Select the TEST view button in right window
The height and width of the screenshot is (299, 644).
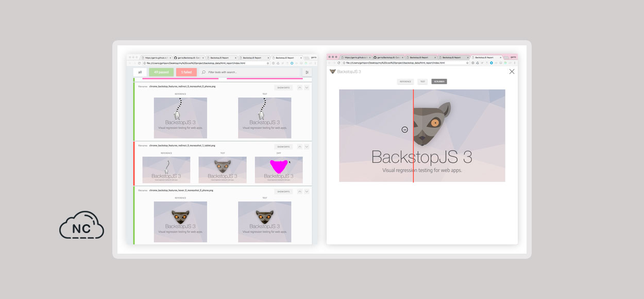[x=422, y=81]
